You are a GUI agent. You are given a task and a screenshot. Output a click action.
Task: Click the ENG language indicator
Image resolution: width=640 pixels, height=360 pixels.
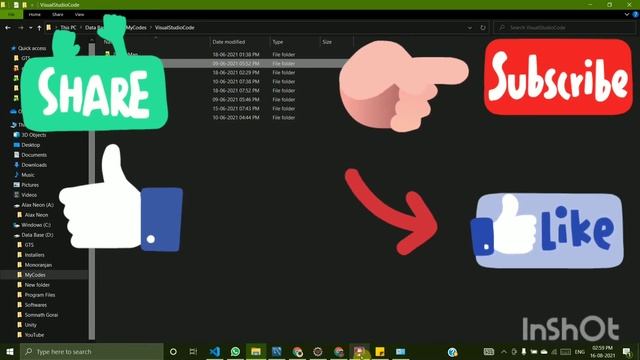[580, 351]
